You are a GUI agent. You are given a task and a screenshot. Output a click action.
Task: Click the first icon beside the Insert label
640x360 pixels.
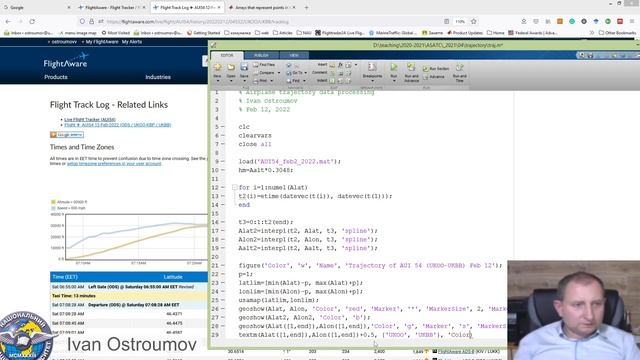(x=332, y=65)
